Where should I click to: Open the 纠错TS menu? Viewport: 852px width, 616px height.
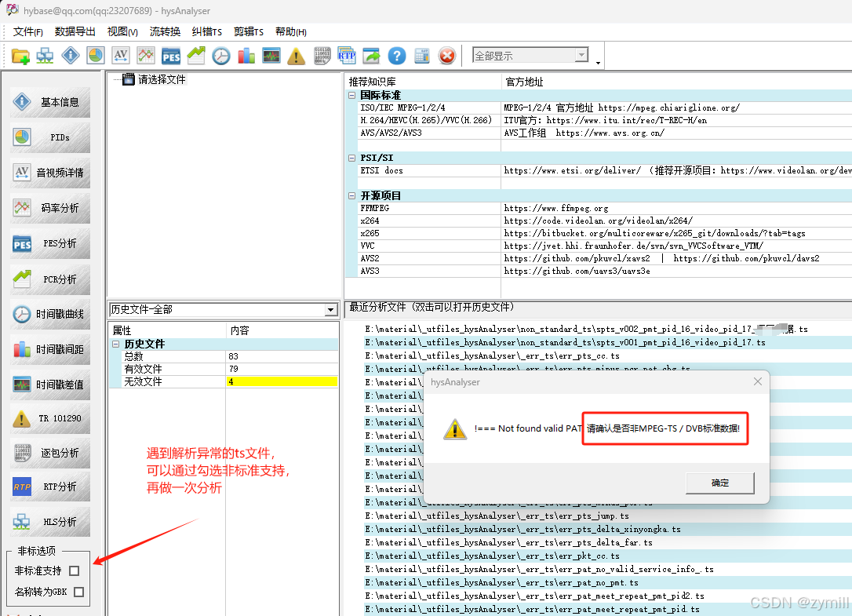point(207,31)
